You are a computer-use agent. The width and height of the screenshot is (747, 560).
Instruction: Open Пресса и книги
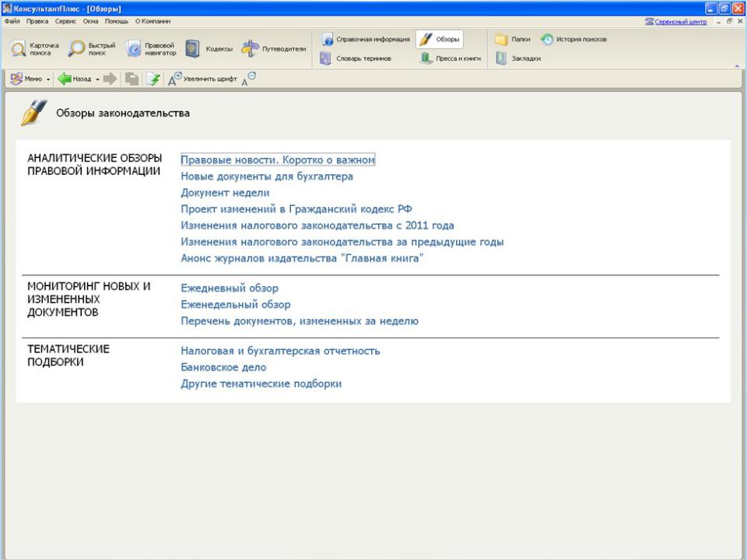(x=451, y=58)
